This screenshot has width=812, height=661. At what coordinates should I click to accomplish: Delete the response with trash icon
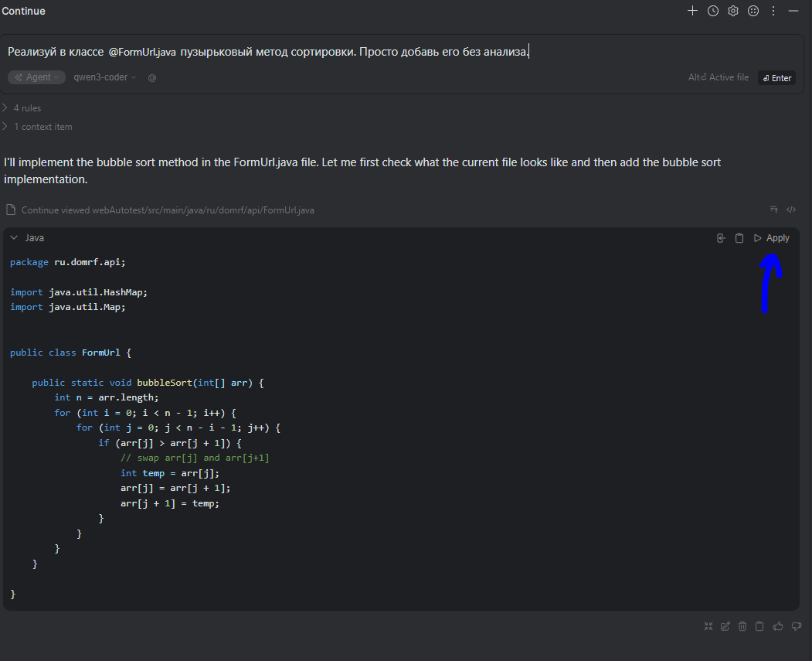(742, 626)
